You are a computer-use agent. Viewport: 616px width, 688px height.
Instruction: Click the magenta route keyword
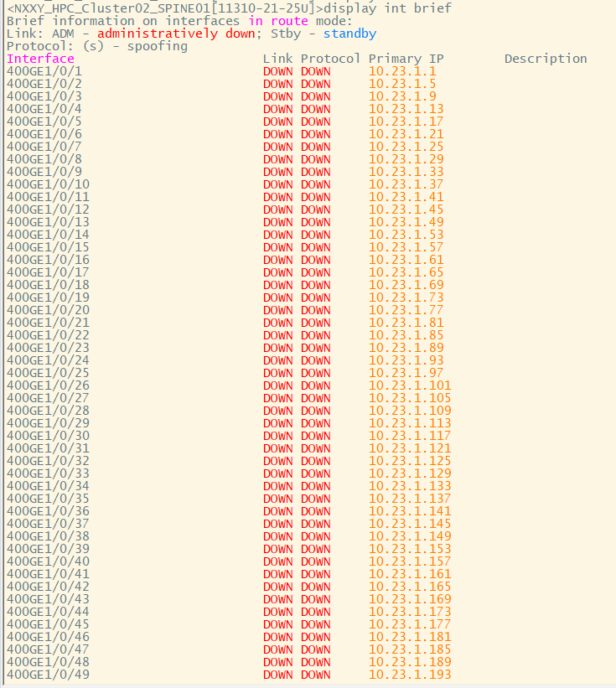pos(289,21)
